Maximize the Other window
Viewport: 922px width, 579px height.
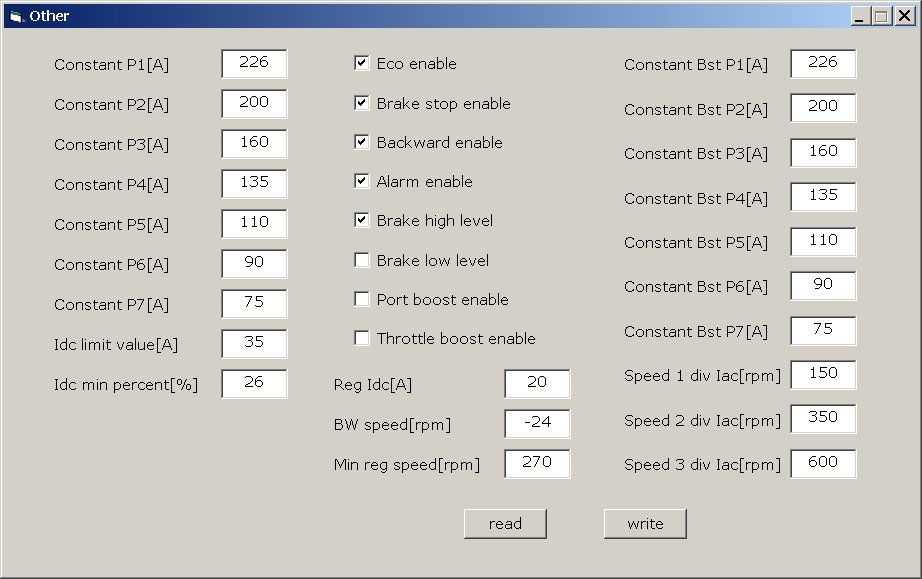click(881, 16)
